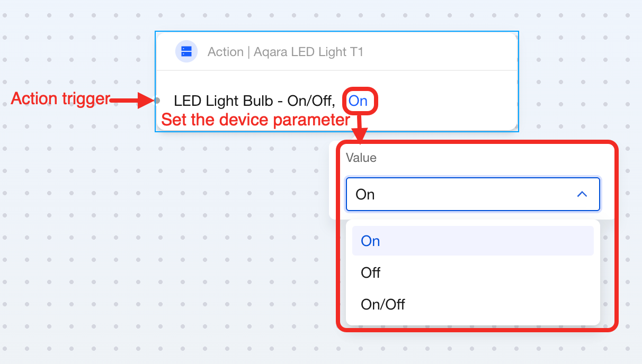Collapse the Value dropdown using the chevron arrow
Screen dimensions: 642x364
[582, 194]
